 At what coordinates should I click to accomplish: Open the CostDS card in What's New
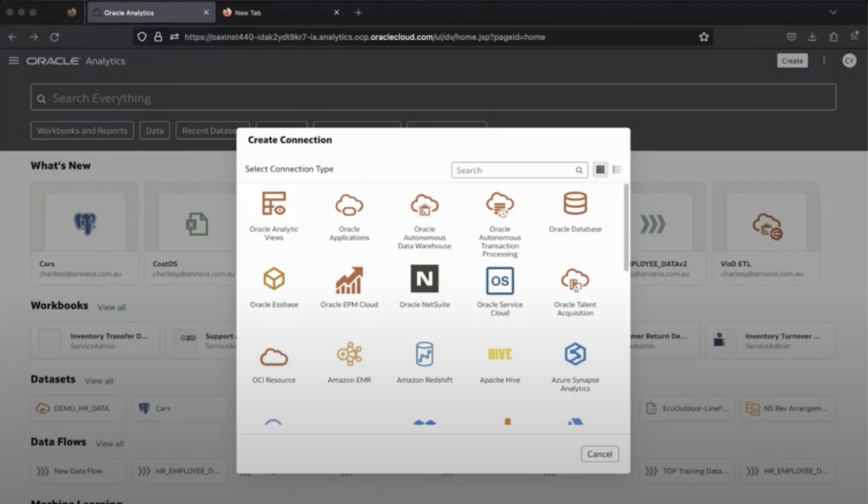pyautogui.click(x=191, y=233)
